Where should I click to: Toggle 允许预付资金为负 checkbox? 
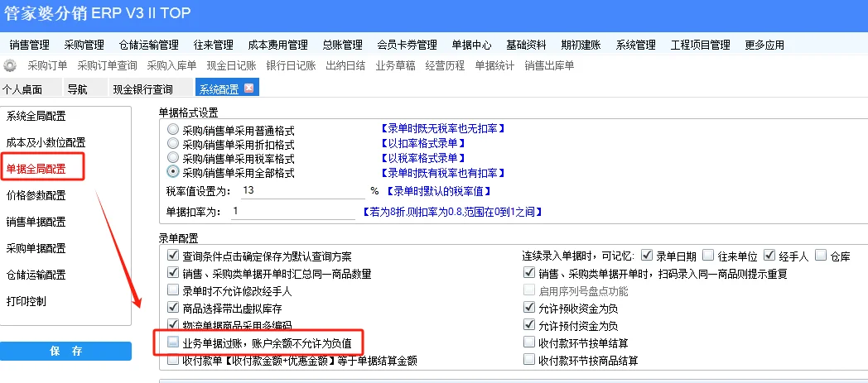[528, 325]
